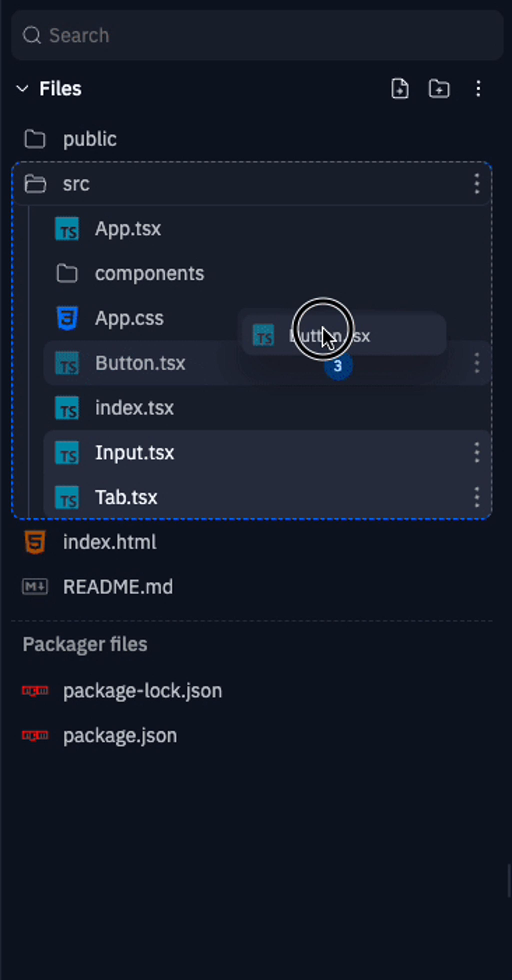Collapse the Files section chevron
This screenshot has height=980, width=512.
[22, 89]
